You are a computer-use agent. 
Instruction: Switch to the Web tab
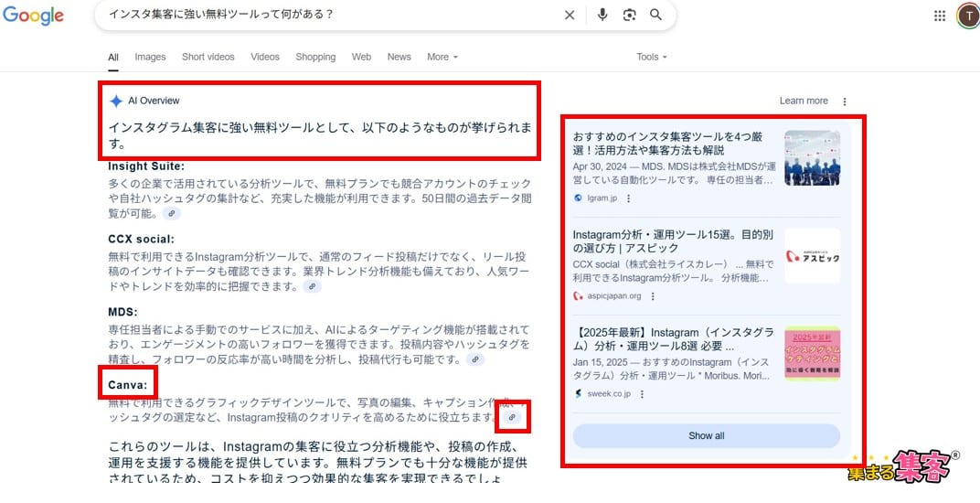[361, 57]
